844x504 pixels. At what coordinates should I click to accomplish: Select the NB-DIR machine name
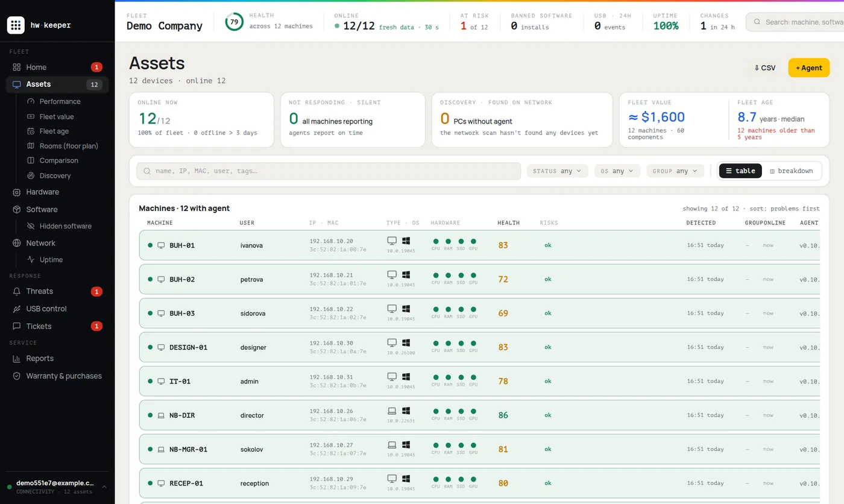pos(182,415)
